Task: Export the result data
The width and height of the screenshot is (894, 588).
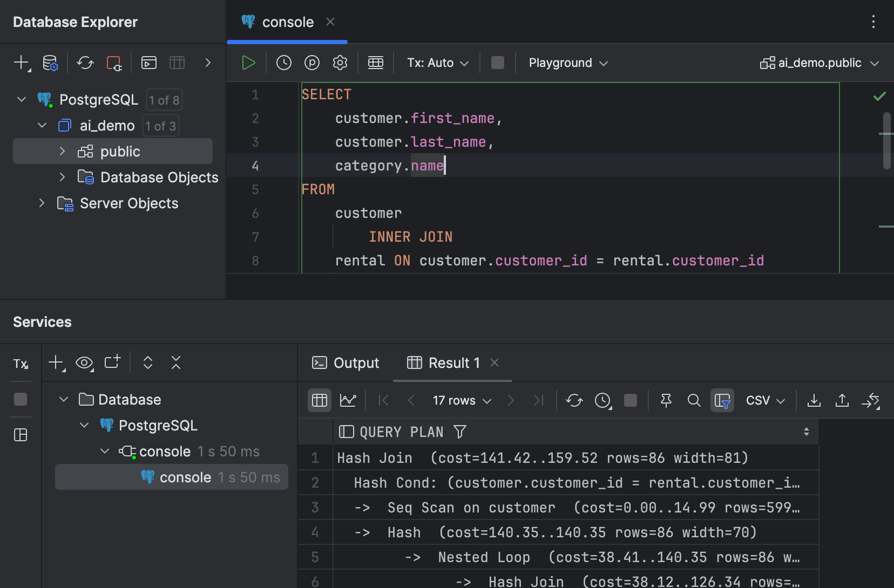Action: (814, 400)
